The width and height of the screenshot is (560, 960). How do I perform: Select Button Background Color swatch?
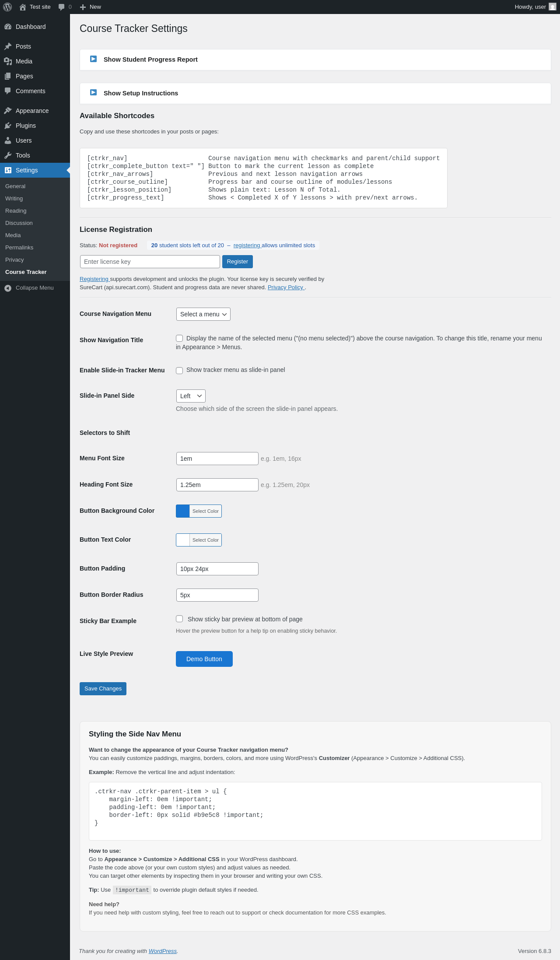183,511
